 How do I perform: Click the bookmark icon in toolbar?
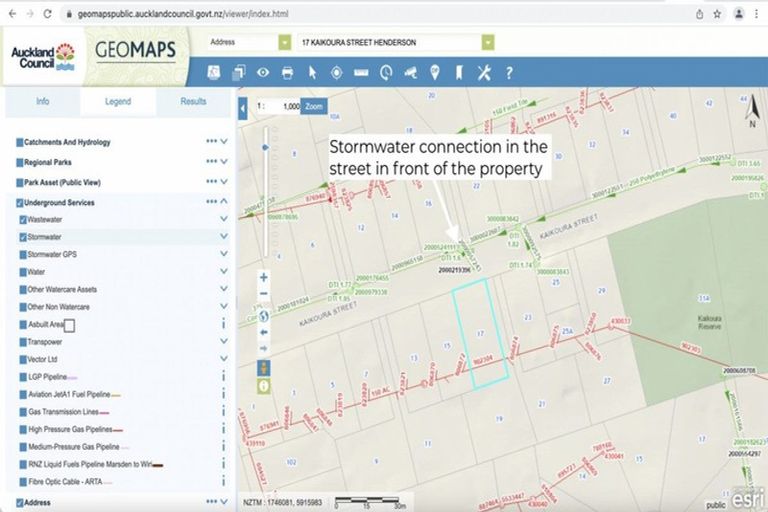[459, 72]
